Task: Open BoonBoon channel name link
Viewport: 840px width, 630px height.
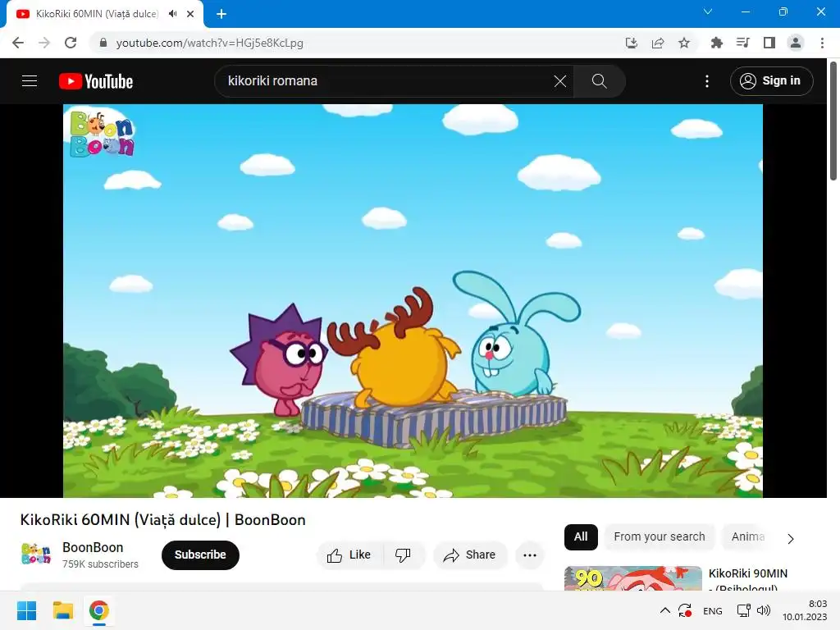Action: 93,547
